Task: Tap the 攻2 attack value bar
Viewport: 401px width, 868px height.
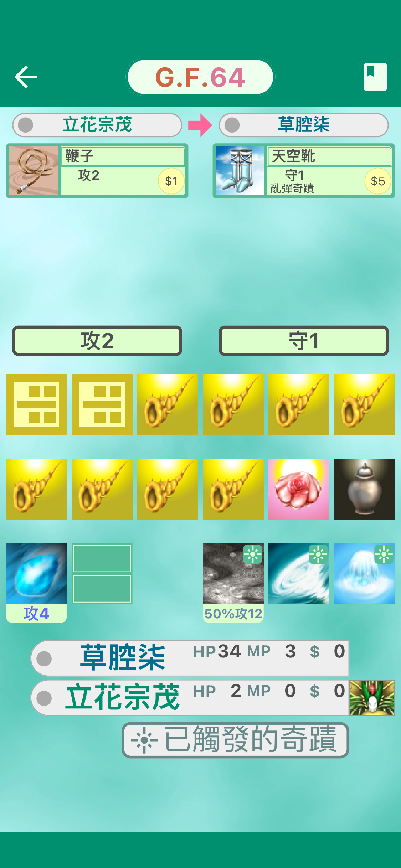Action: [97, 341]
